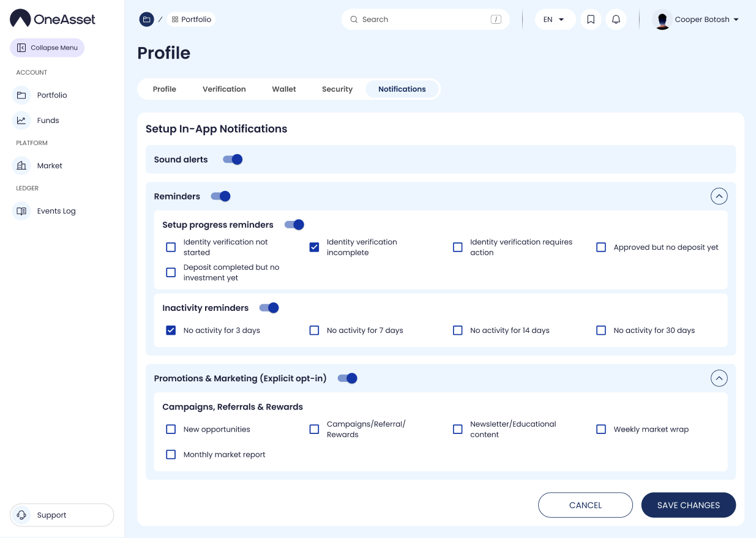Viewport: 756px width, 538px height.
Task: Switch to the Security tab
Action: coord(337,89)
